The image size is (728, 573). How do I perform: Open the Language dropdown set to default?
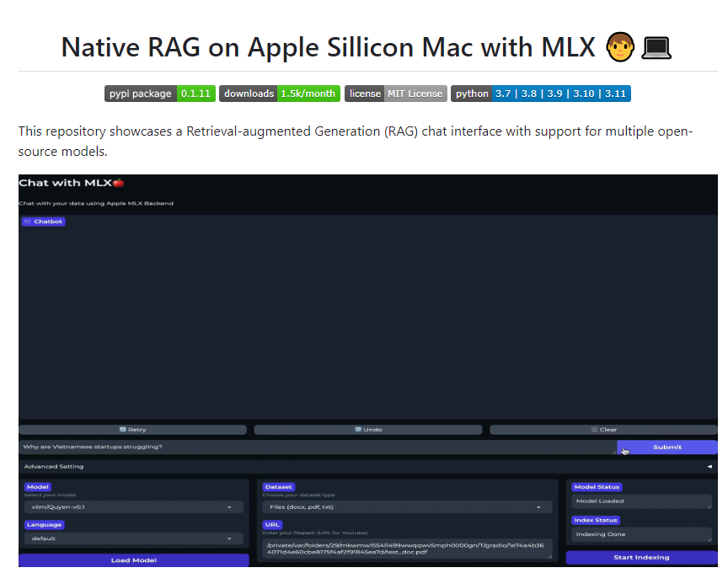pos(133,538)
